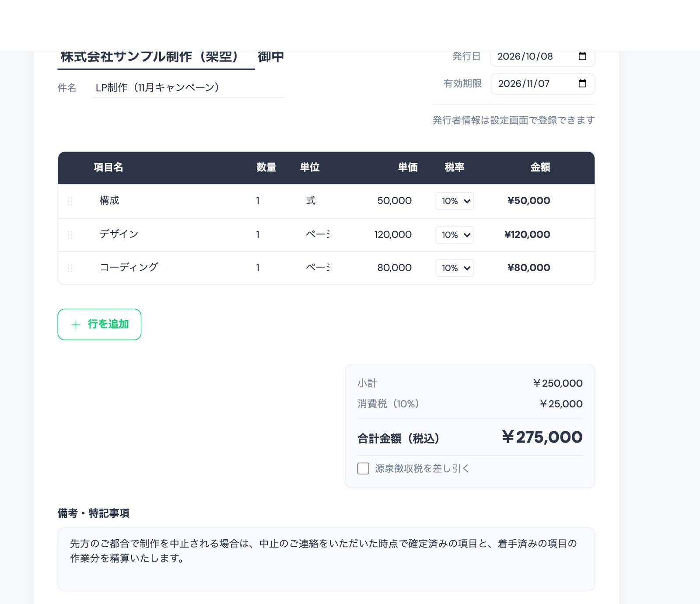Focus the 発行日 date field
The image size is (700, 604).
point(542,57)
